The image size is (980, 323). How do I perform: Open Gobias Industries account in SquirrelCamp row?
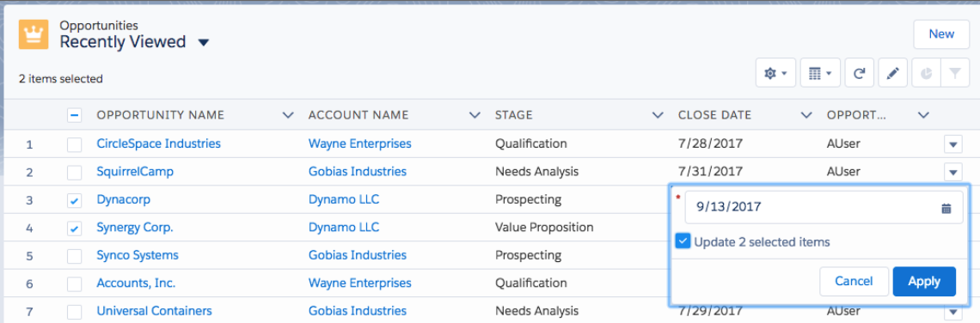(358, 171)
